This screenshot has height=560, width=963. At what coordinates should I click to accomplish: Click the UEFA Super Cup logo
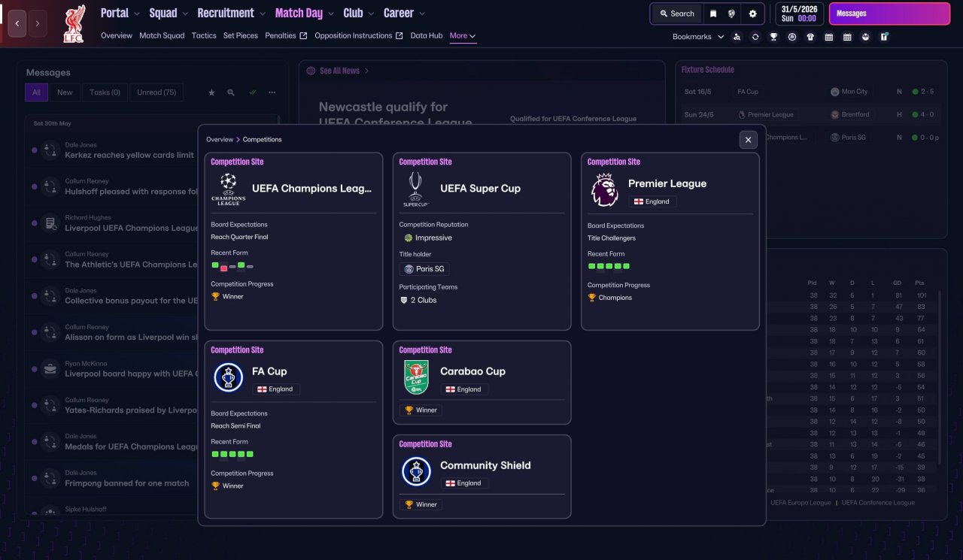[415, 189]
